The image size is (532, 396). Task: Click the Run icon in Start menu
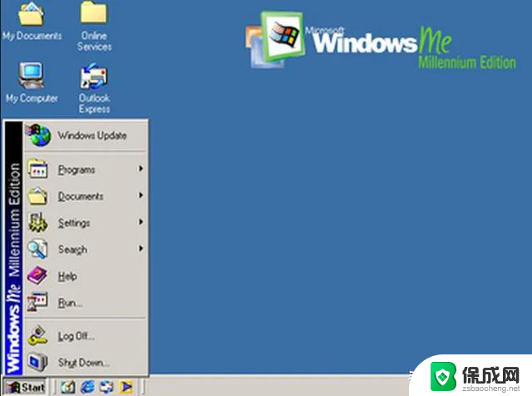pos(37,302)
